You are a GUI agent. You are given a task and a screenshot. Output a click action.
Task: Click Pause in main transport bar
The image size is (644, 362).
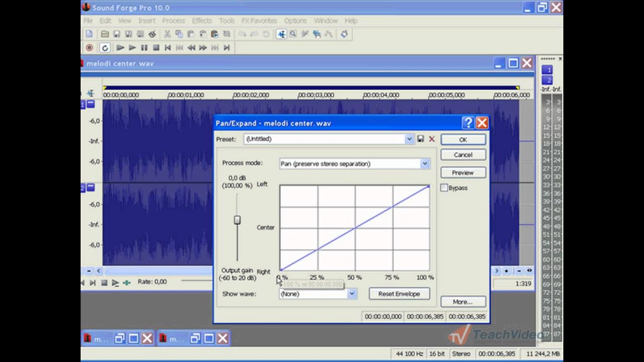tap(144, 48)
